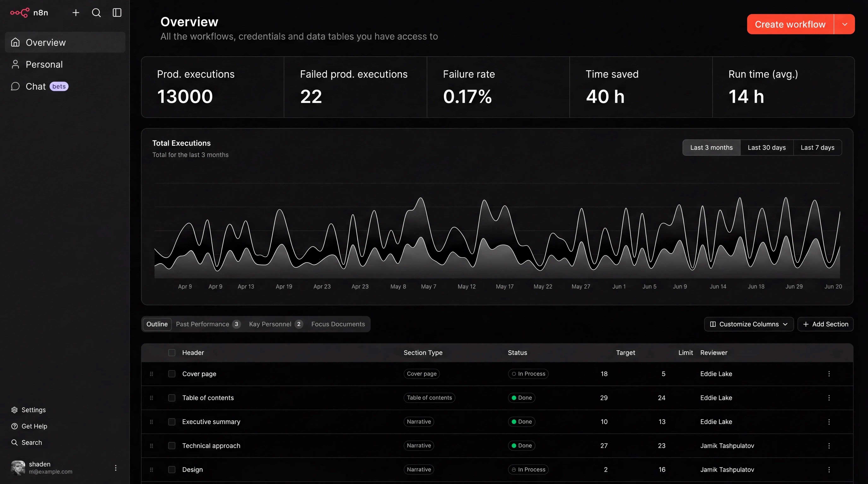
Task: Click the Overview home icon
Action: tap(15, 42)
